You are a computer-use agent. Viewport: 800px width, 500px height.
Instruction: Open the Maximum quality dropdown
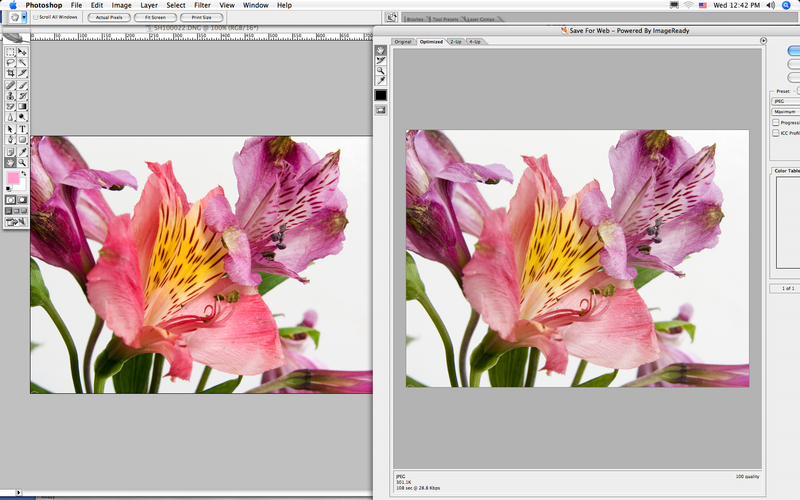click(x=784, y=111)
